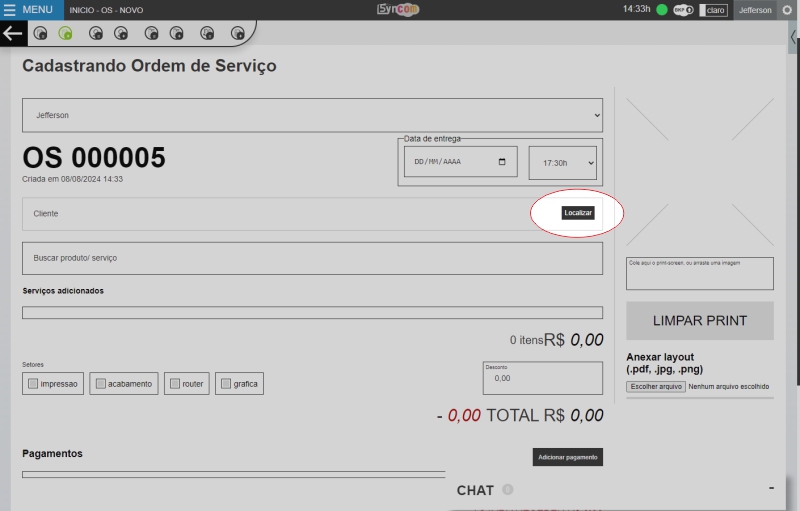
Task: Click the Buscar produto/serviço search field
Action: click(x=312, y=258)
